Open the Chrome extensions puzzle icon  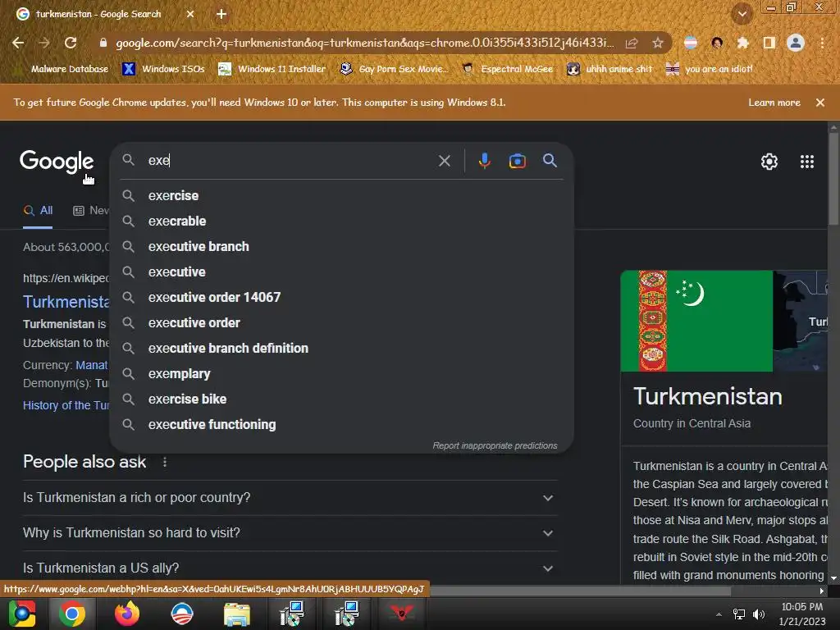[742, 43]
